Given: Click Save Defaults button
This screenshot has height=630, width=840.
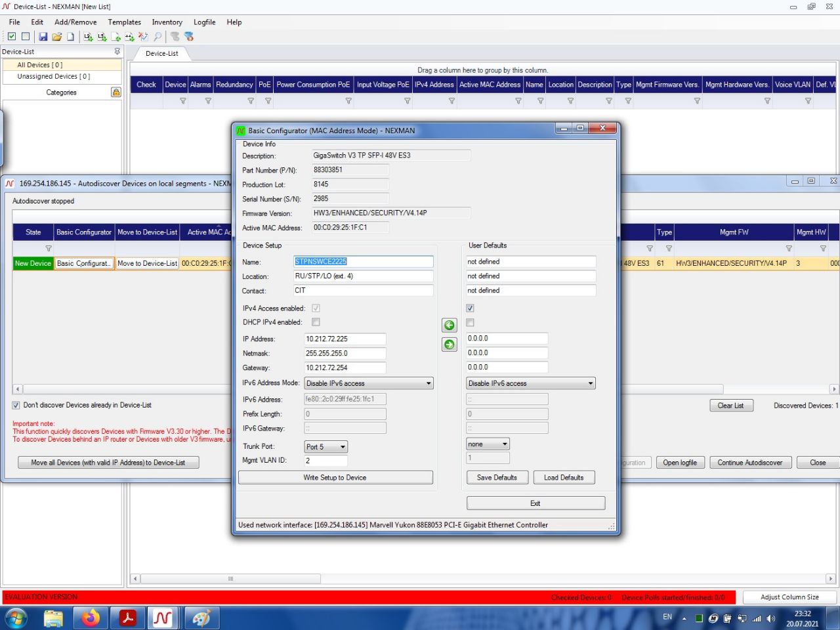Looking at the screenshot, I should (x=497, y=478).
